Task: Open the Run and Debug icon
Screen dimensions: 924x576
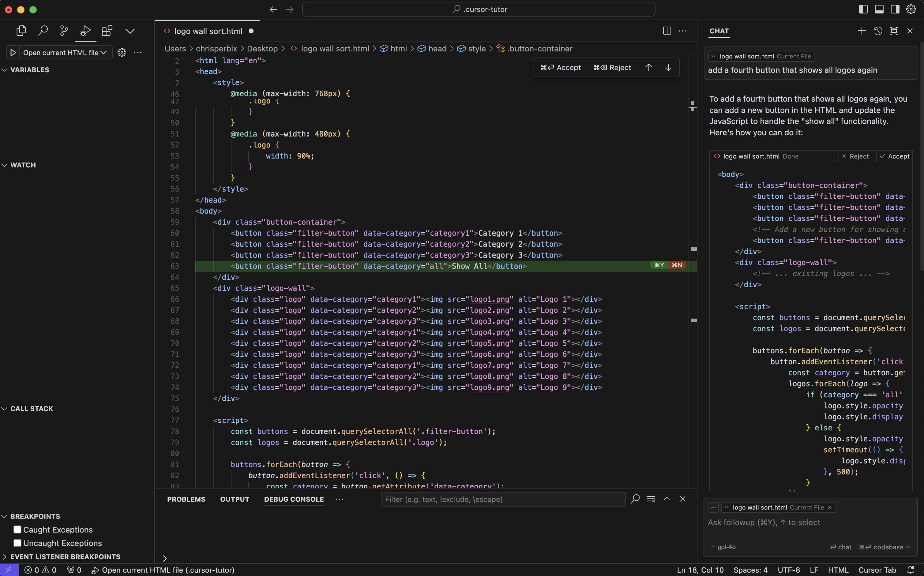Action: tap(85, 31)
